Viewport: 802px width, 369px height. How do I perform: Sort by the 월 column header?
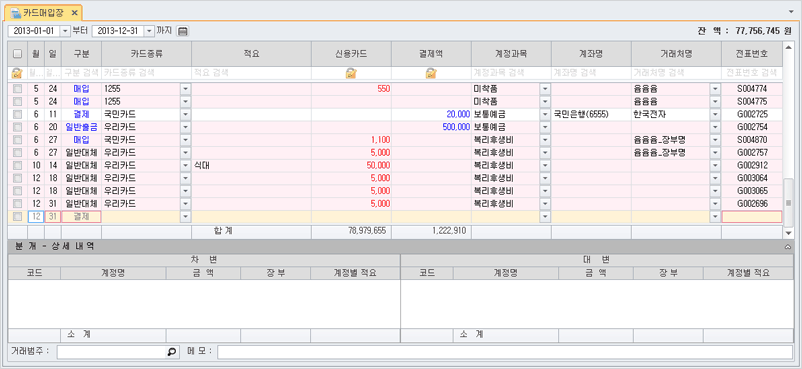[x=35, y=54]
